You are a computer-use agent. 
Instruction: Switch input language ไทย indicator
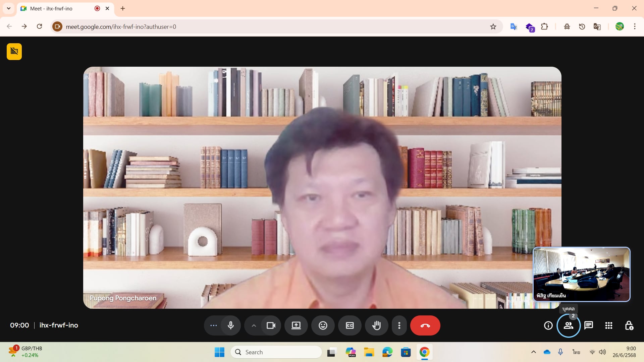576,352
